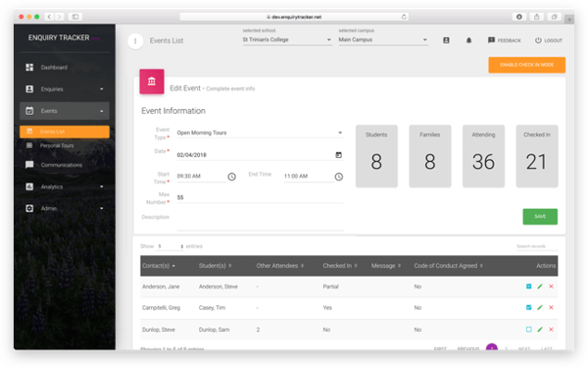This screenshot has height=368, width=588.
Task: Click the calendar icon in Date field
Action: [x=339, y=155]
